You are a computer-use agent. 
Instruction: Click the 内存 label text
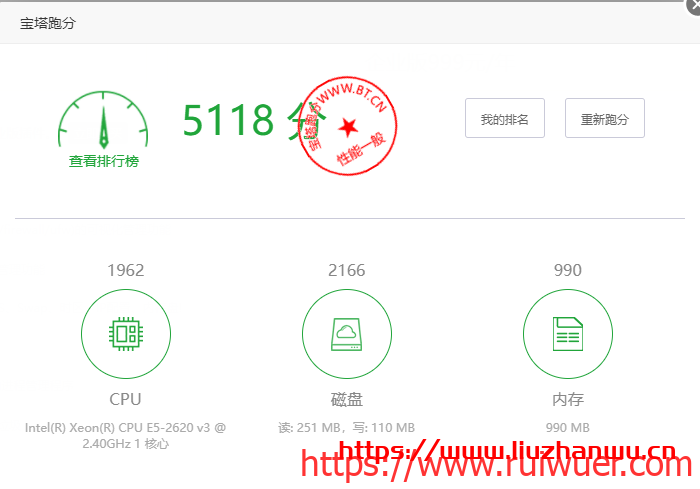(x=567, y=399)
